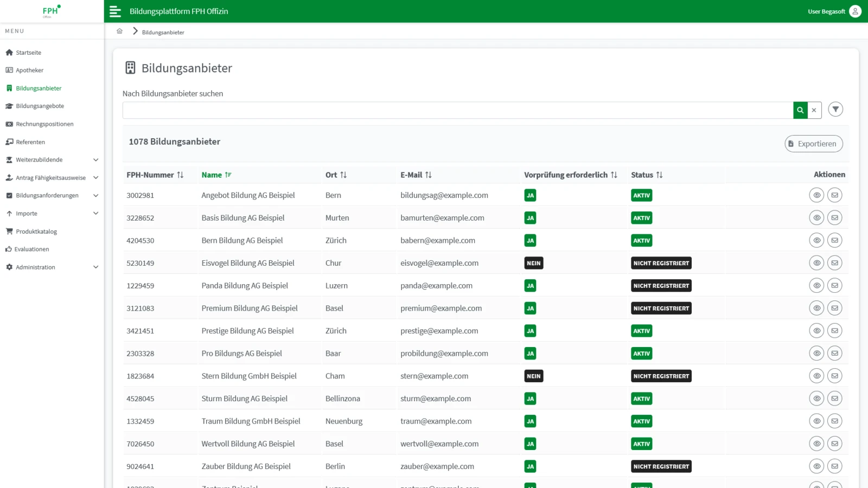Open the user profile avatar icon
Screen dimensions: 868x488
tap(855, 11)
